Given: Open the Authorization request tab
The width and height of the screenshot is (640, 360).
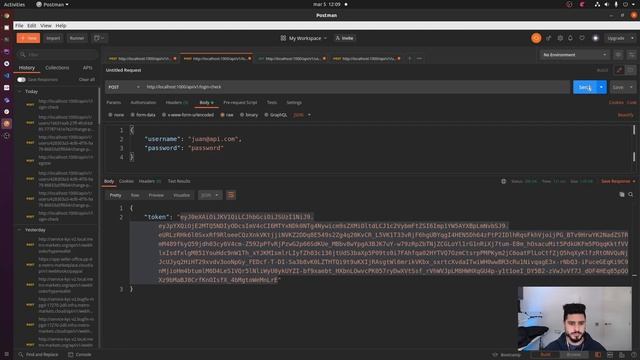Looking at the screenshot, I should pyautogui.click(x=143, y=102).
